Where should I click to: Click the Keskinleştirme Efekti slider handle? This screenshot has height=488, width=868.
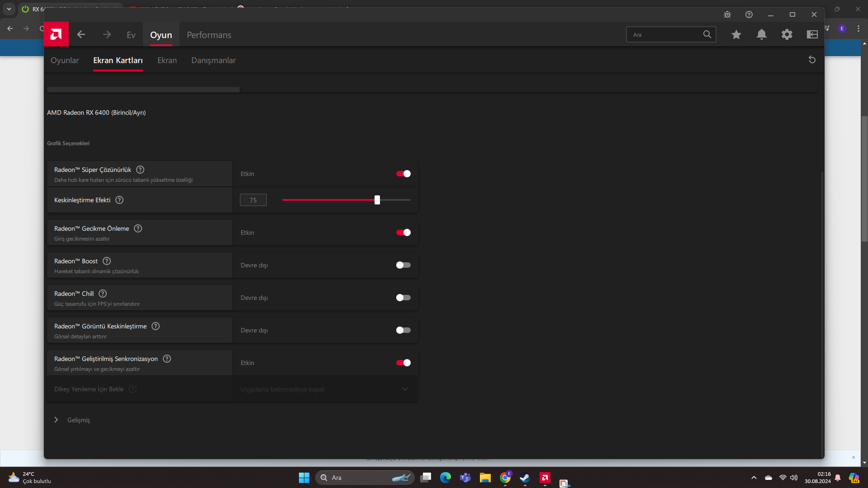pyautogui.click(x=377, y=200)
